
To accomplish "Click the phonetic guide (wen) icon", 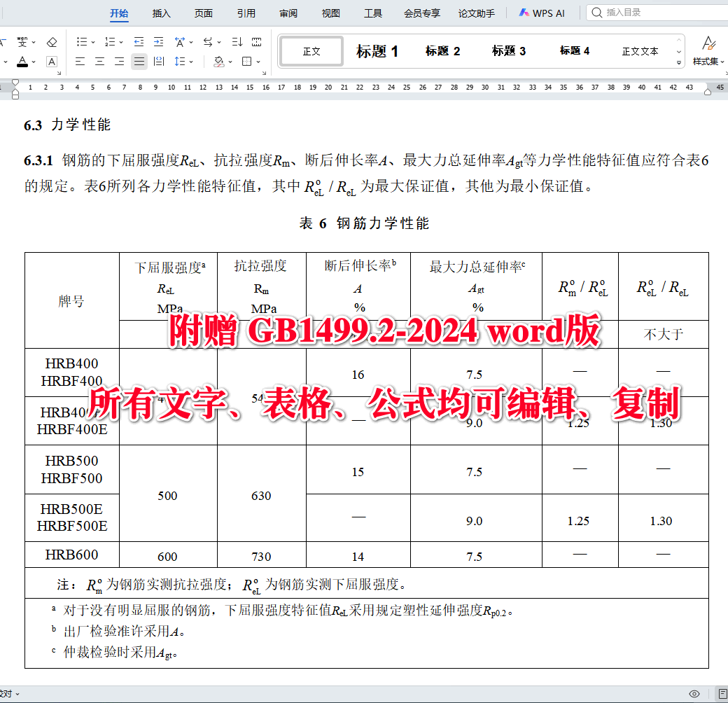I will 22,42.
